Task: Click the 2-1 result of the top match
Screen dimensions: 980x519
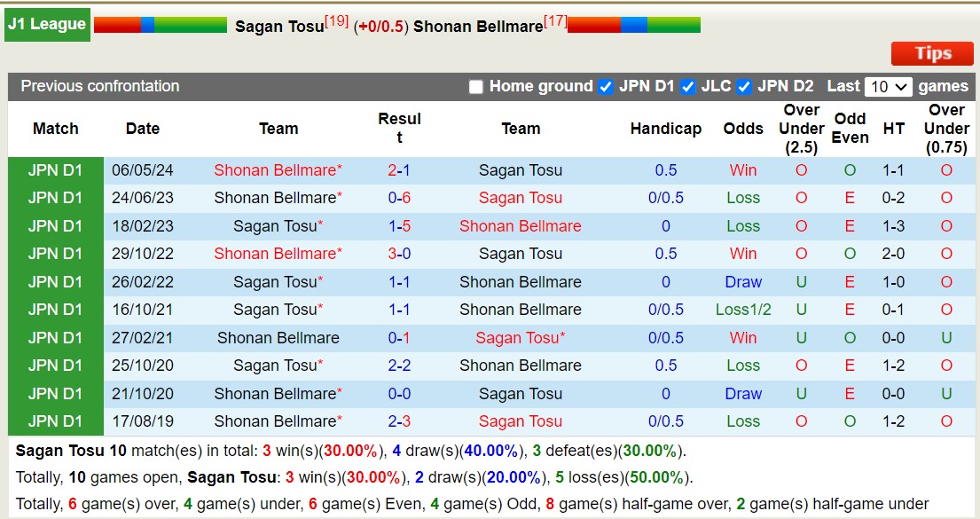Action: click(400, 170)
